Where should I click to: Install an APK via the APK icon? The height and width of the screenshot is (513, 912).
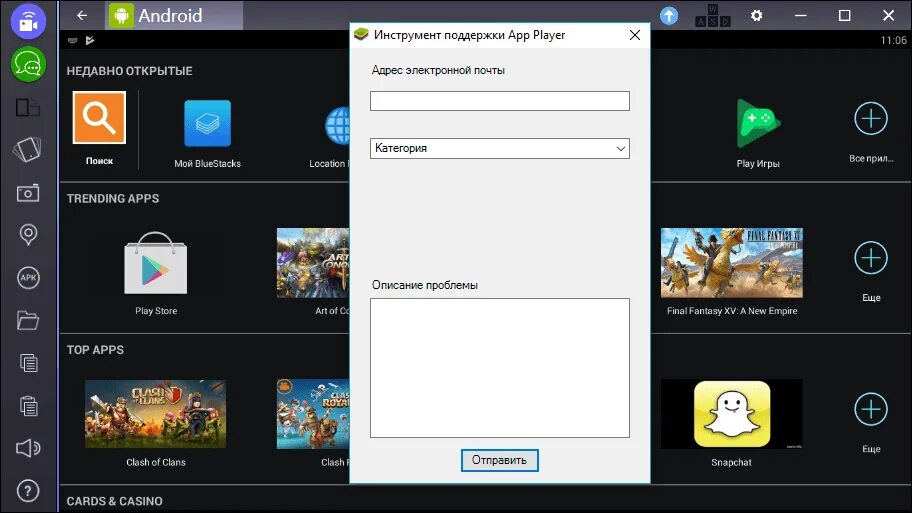point(28,277)
